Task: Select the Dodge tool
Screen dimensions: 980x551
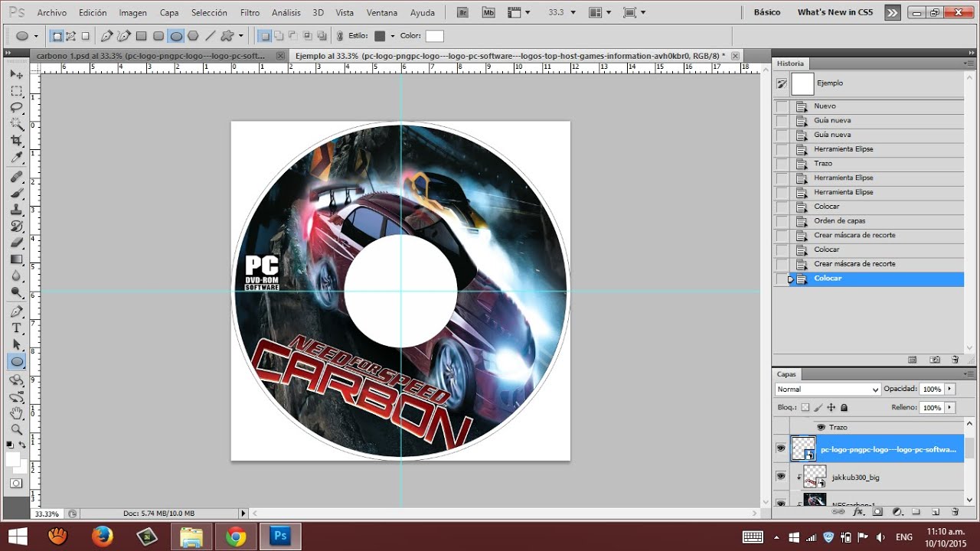Action: tap(16, 292)
